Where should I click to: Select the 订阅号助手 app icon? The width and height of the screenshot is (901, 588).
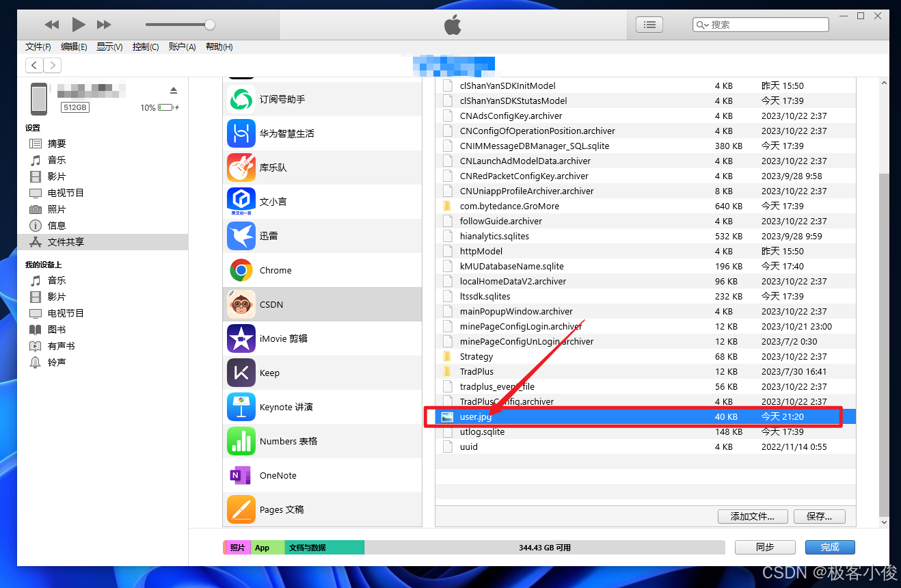(241, 99)
